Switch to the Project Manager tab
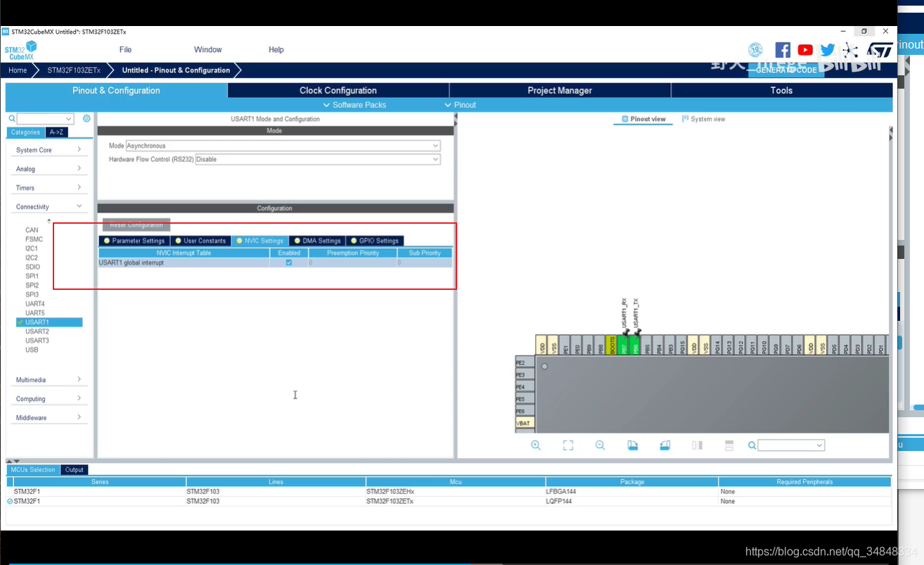This screenshot has height=565, width=924. coord(560,90)
